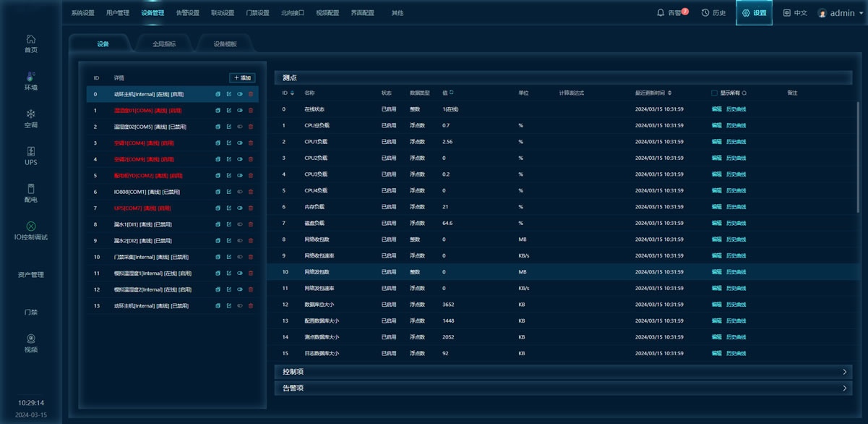This screenshot has width=868, height=424.
Task: Check the 显示所有 checkbox
Action: pyautogui.click(x=714, y=93)
